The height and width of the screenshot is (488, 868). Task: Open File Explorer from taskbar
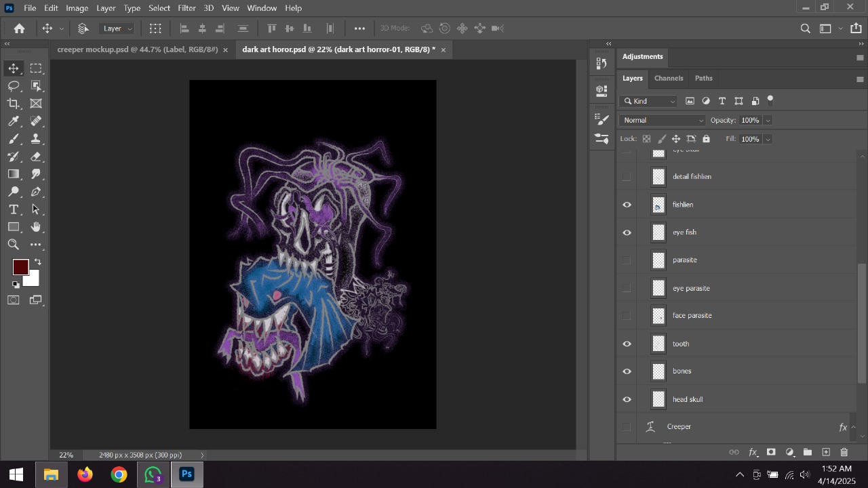tap(51, 474)
